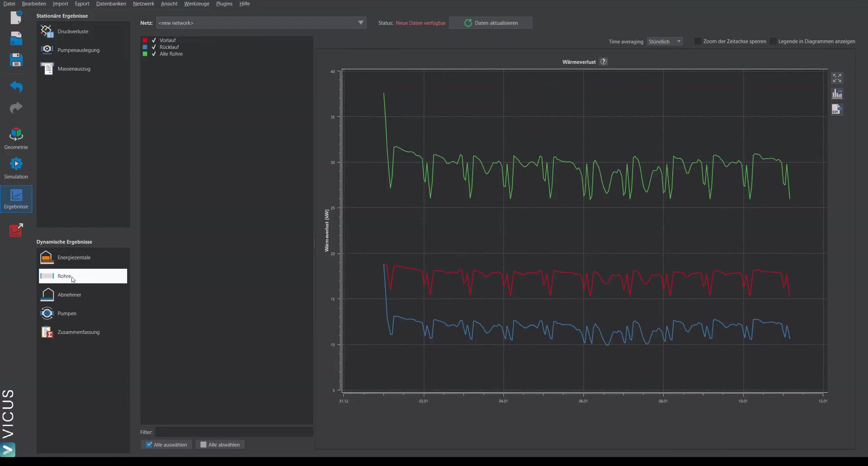Open Druckverluste stationary results
The height and width of the screenshot is (466, 868).
coord(83,31)
